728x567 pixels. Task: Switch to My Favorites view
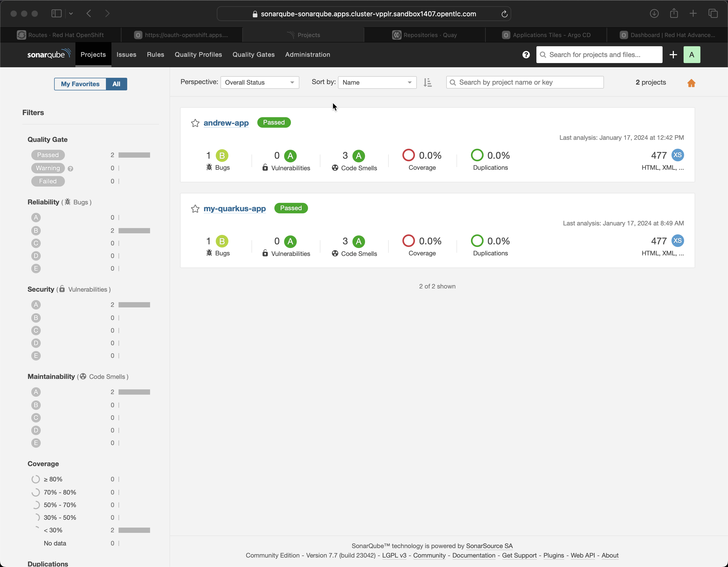(x=80, y=84)
